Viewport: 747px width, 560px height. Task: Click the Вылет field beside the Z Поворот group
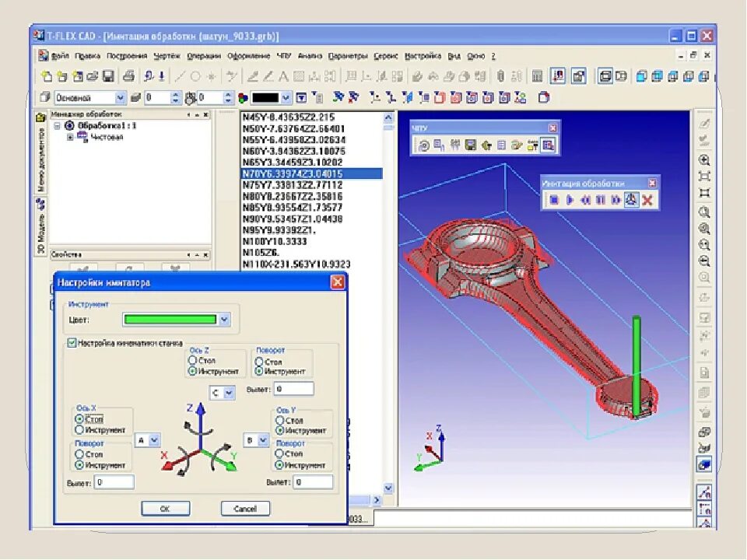[x=293, y=389]
